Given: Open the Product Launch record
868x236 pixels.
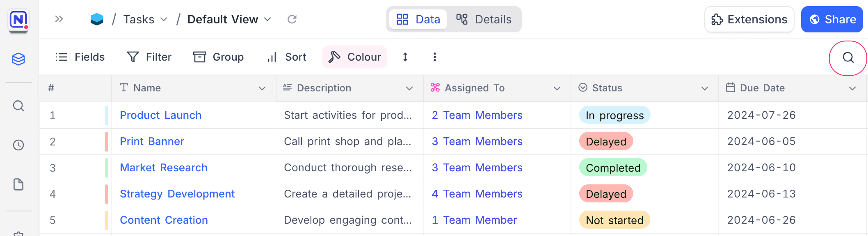Looking at the screenshot, I should 160,115.
